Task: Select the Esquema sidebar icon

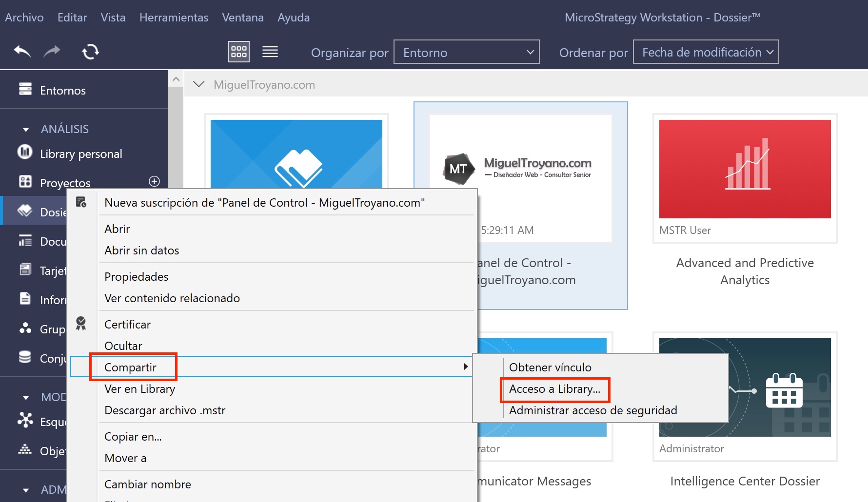Action: [25, 420]
